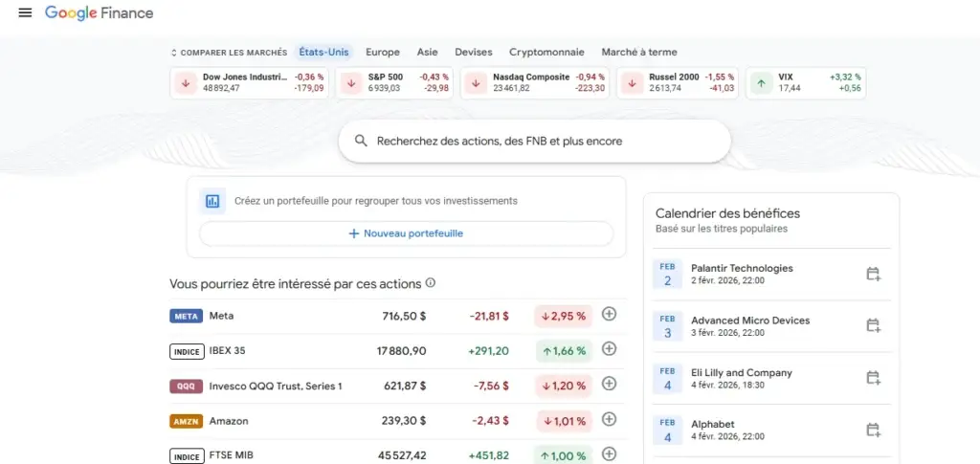980x464 pixels.
Task: Click the Dow Jones down-arrow icon
Action: [186, 83]
